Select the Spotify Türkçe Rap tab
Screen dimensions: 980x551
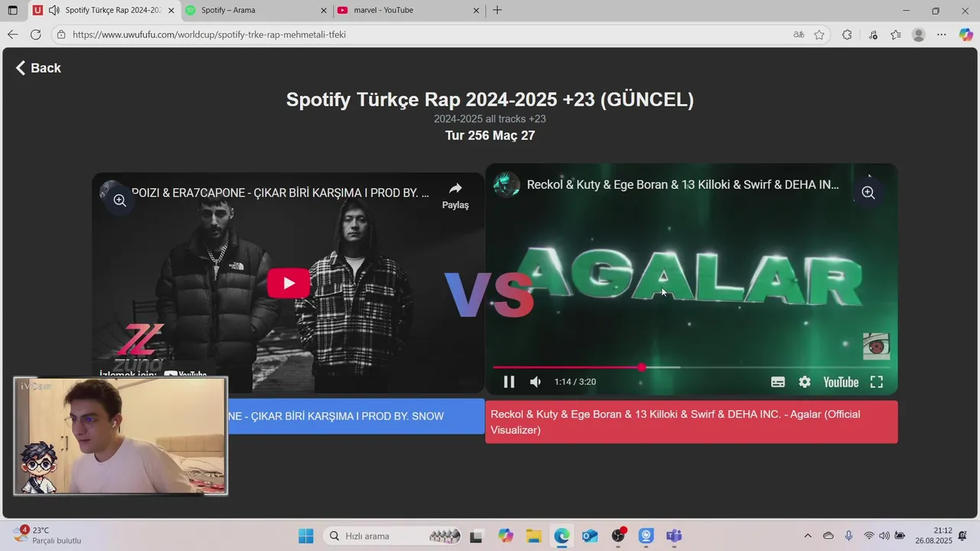point(103,10)
